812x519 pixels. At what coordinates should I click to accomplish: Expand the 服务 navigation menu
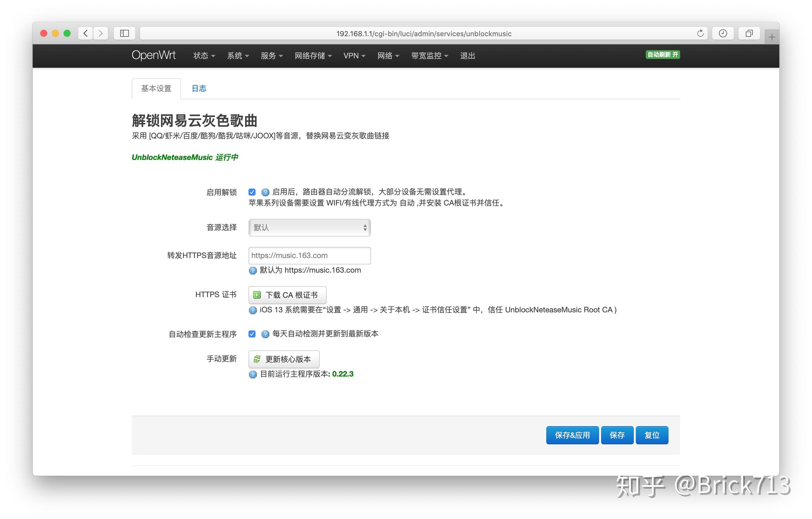click(272, 56)
